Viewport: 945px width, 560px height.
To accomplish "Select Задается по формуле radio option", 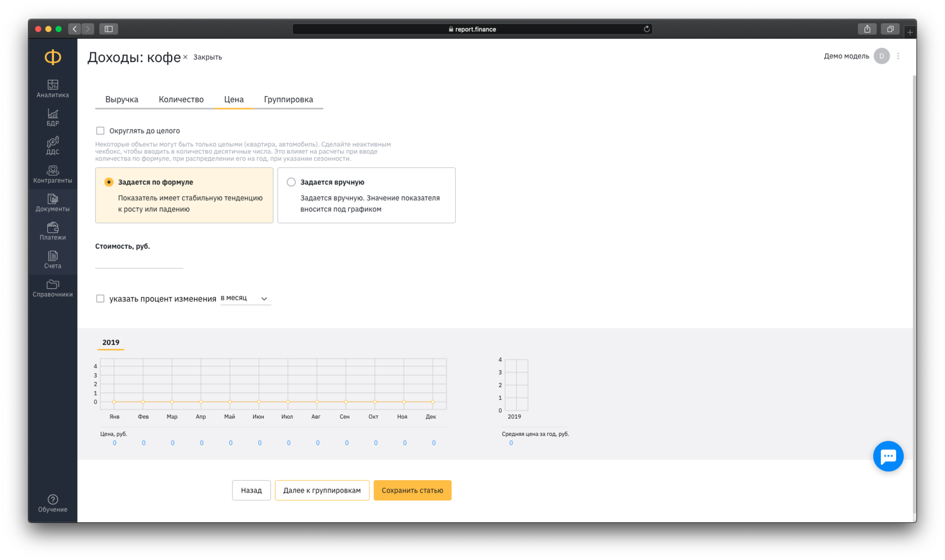I will point(109,182).
